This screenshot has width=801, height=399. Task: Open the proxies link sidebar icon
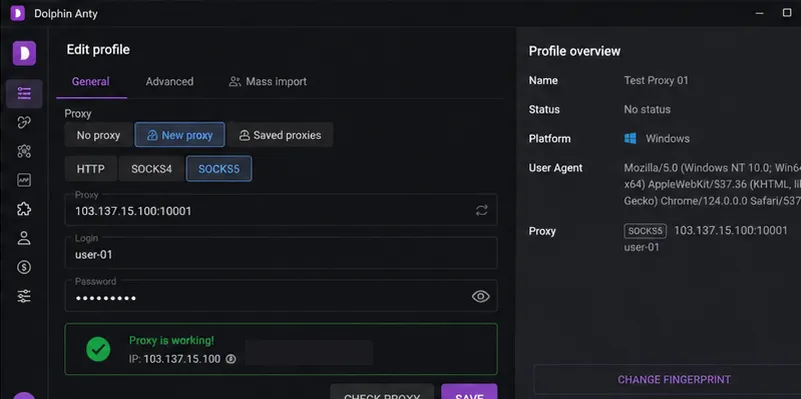(x=24, y=122)
